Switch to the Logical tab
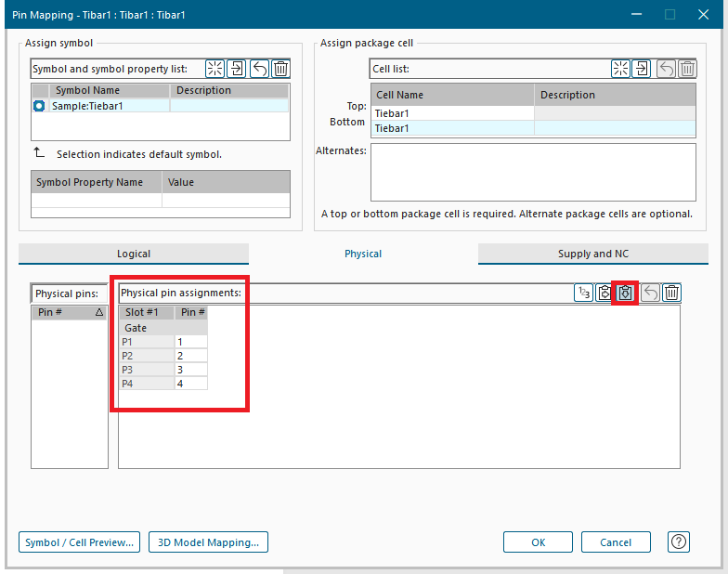This screenshot has height=574, width=728. tap(134, 254)
